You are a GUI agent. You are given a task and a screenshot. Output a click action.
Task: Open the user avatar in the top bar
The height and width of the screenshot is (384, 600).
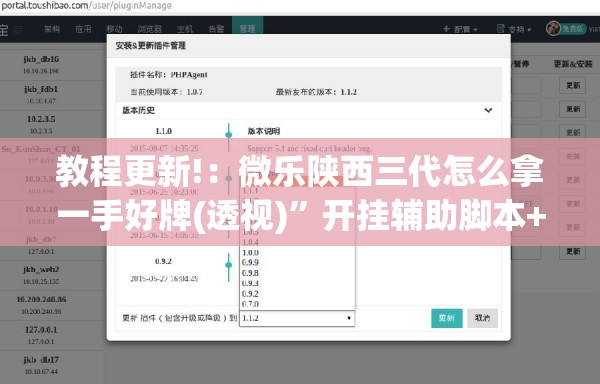[x=553, y=28]
